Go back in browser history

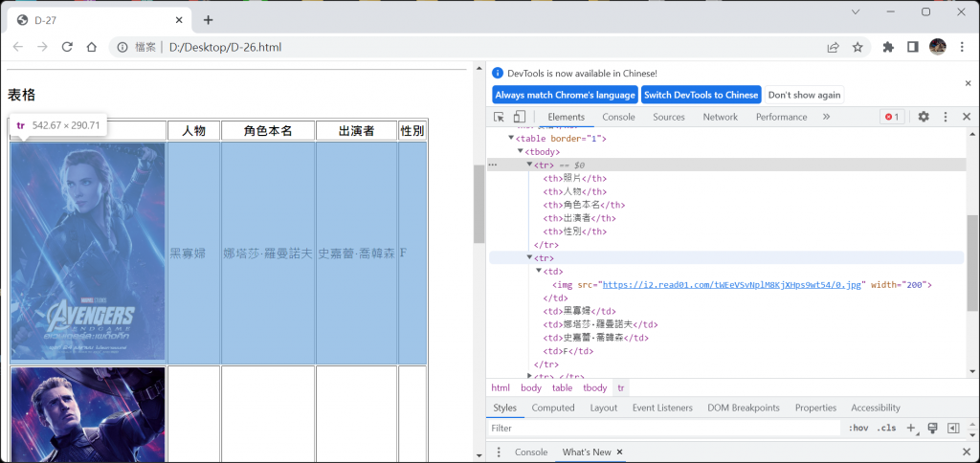pyautogui.click(x=18, y=47)
